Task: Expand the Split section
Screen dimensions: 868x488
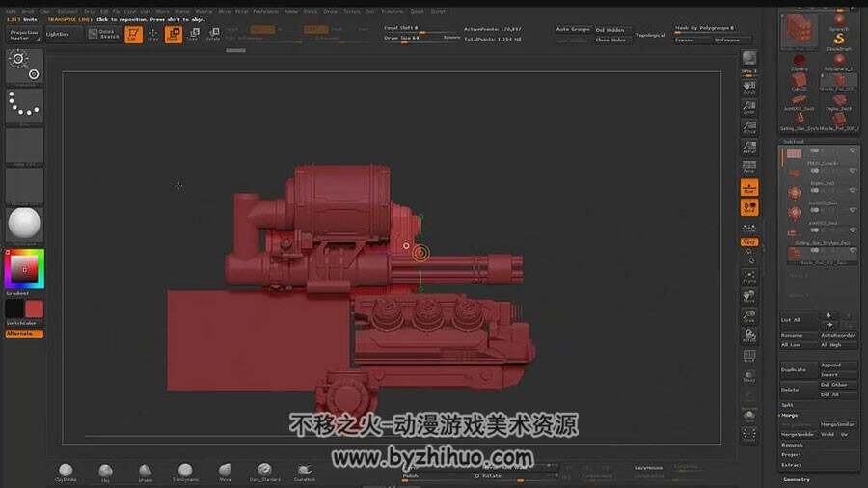Action: click(x=788, y=405)
